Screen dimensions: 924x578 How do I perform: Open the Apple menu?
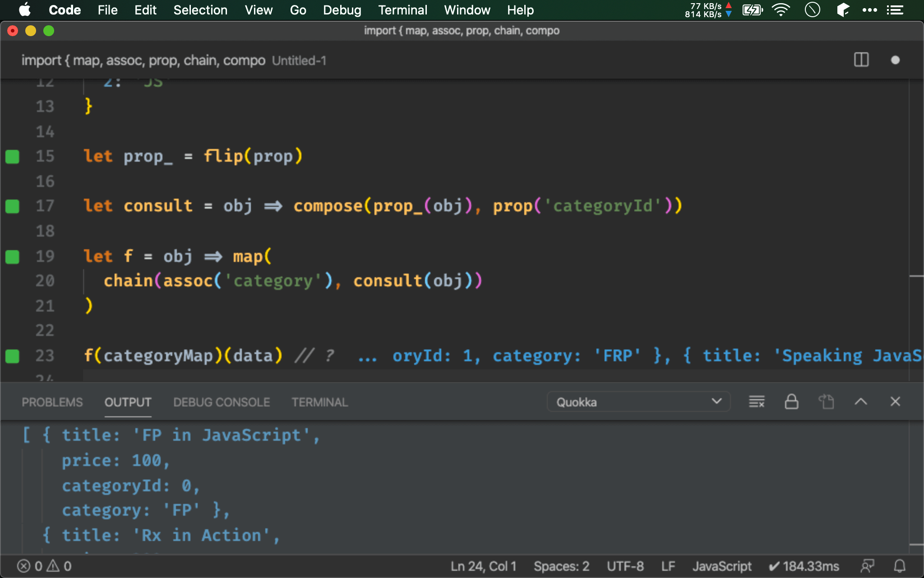pyautogui.click(x=24, y=10)
